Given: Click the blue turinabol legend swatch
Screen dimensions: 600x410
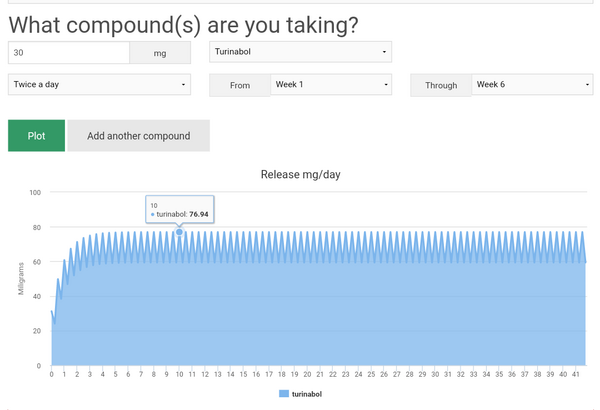Looking at the screenshot, I should (283, 395).
